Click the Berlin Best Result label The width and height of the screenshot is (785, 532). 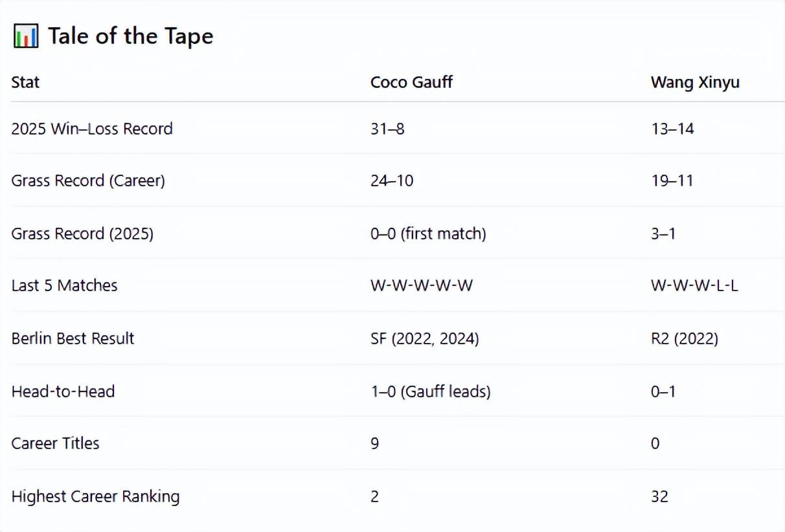coord(73,338)
